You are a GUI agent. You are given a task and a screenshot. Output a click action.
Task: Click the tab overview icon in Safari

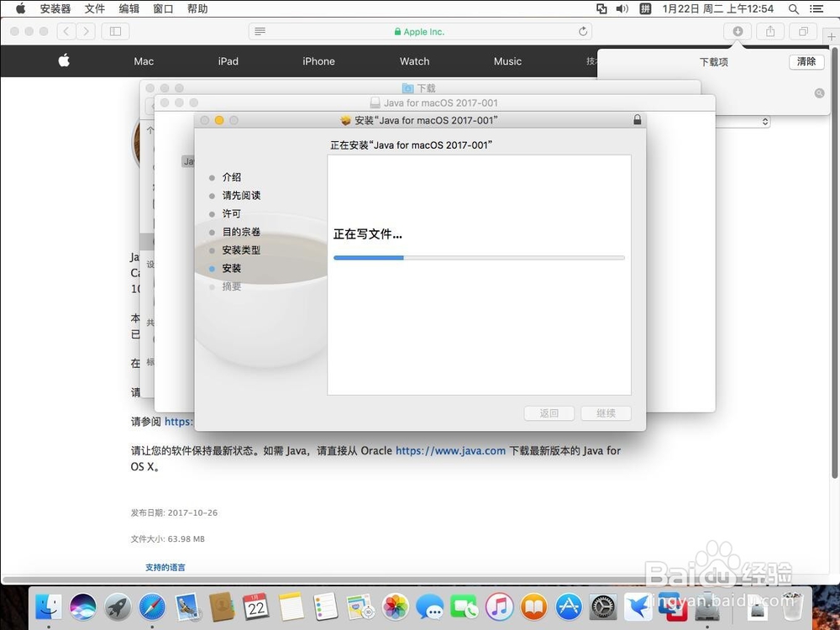[x=802, y=31]
